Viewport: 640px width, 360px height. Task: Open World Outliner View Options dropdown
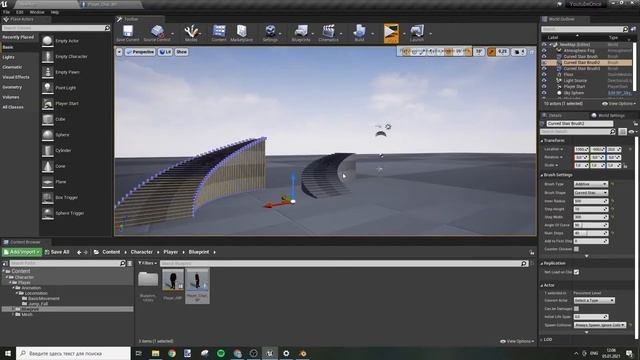(x=619, y=104)
